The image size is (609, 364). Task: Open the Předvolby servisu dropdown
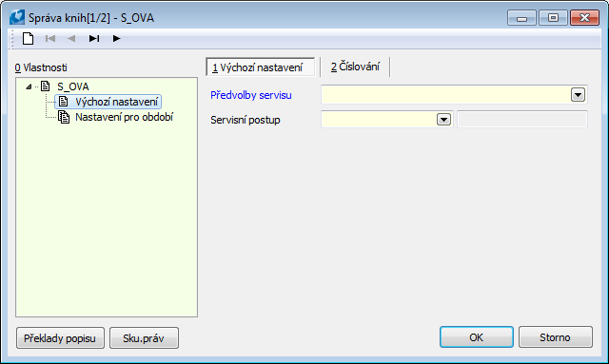(578, 95)
